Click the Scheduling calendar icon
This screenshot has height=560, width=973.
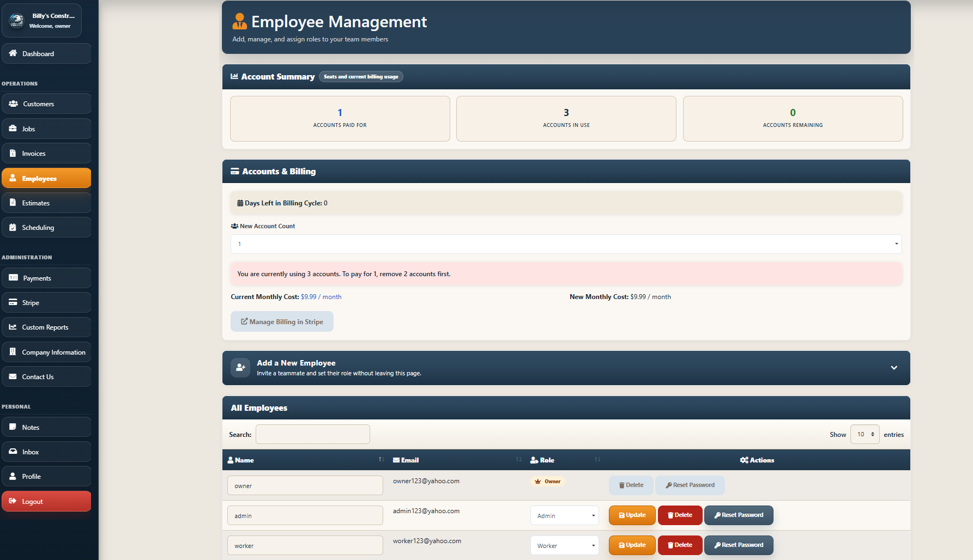click(13, 227)
